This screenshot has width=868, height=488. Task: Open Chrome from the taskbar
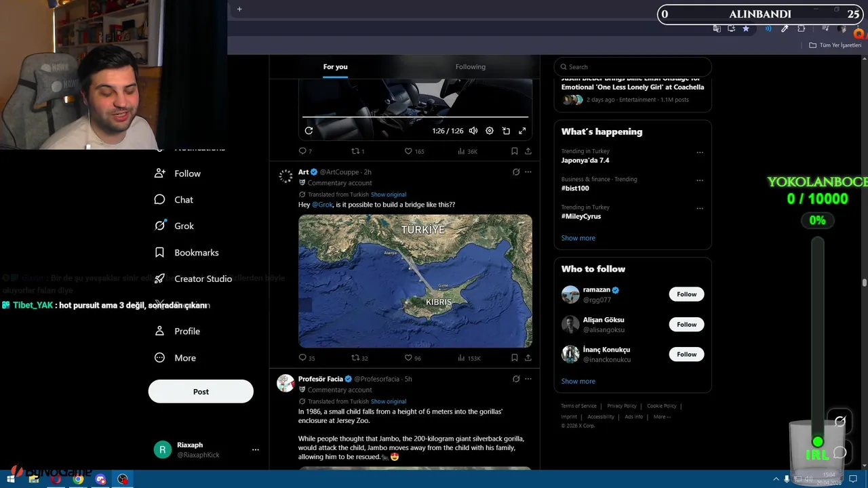coord(78,479)
